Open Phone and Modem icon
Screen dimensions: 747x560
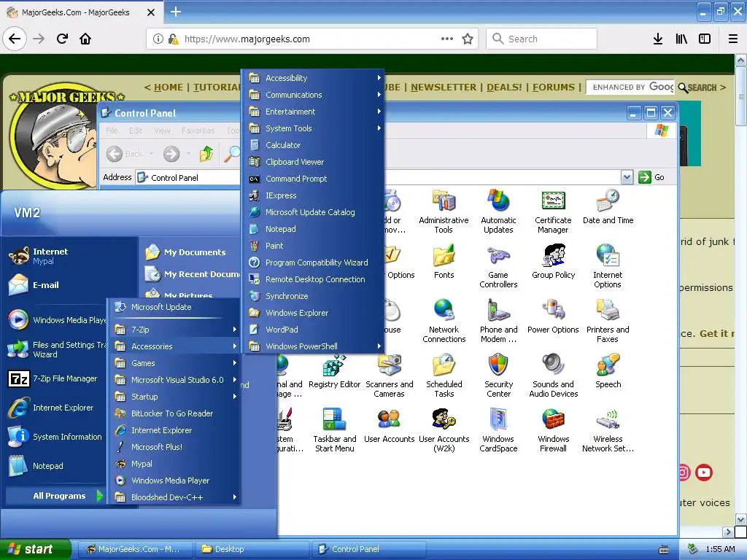point(498,321)
